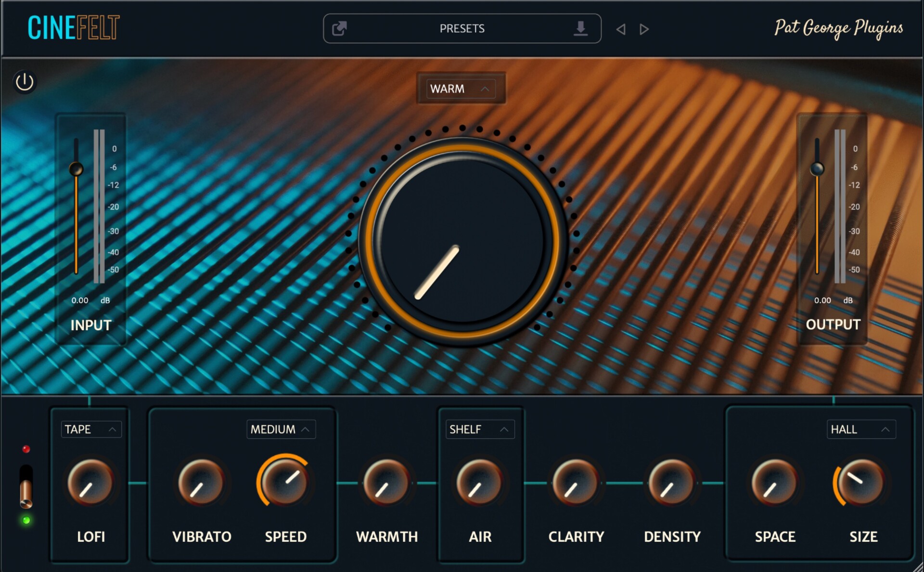Click the INPUT gain slider handle

click(x=76, y=169)
